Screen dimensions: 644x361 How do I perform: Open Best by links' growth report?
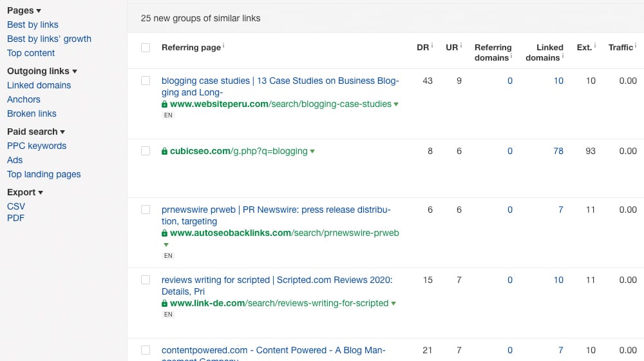pyautogui.click(x=49, y=39)
